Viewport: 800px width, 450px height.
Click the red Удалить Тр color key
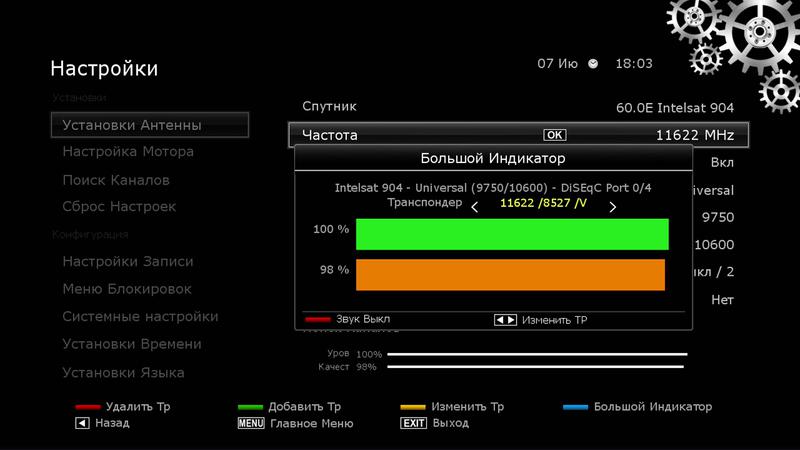coord(88,407)
